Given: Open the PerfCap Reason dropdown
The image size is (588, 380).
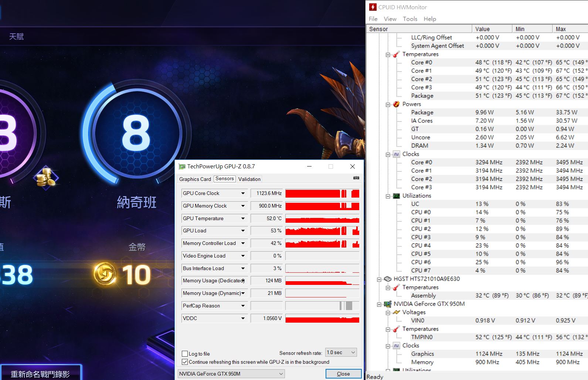Looking at the screenshot, I should [243, 306].
